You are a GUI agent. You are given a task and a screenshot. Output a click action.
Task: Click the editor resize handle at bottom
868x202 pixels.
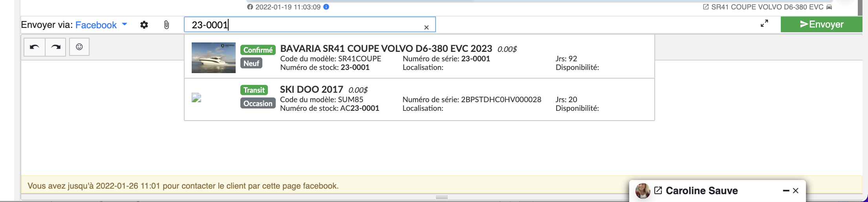pos(441,197)
